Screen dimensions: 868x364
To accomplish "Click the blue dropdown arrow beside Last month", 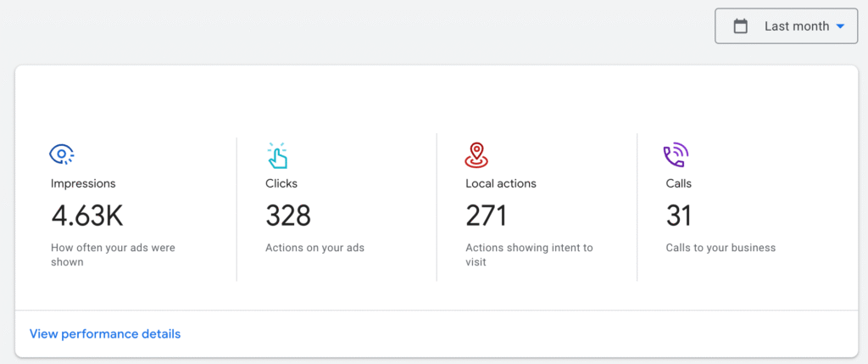I will pos(840,26).
